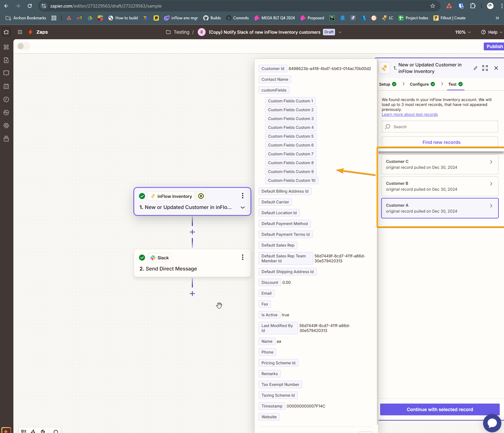504x433 pixels.
Task: Bookmark page with the star icon
Action: (433, 6)
